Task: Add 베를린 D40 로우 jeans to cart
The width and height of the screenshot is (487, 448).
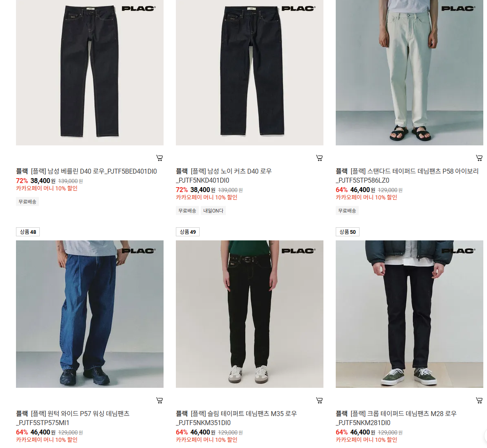Action: (159, 158)
